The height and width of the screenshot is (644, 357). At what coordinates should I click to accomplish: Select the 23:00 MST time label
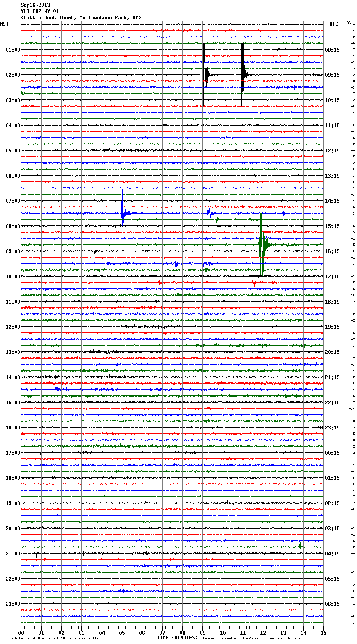point(13,604)
